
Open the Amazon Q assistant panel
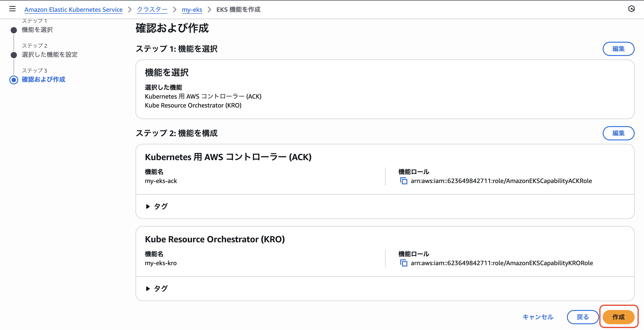click(x=632, y=9)
